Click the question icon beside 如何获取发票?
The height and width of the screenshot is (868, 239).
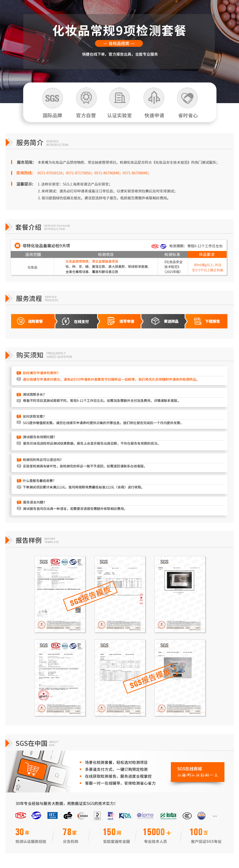19,416
